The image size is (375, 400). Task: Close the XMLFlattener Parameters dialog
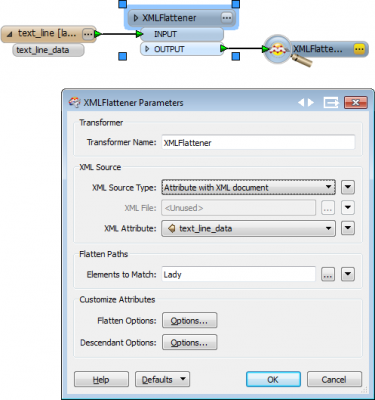click(x=356, y=103)
